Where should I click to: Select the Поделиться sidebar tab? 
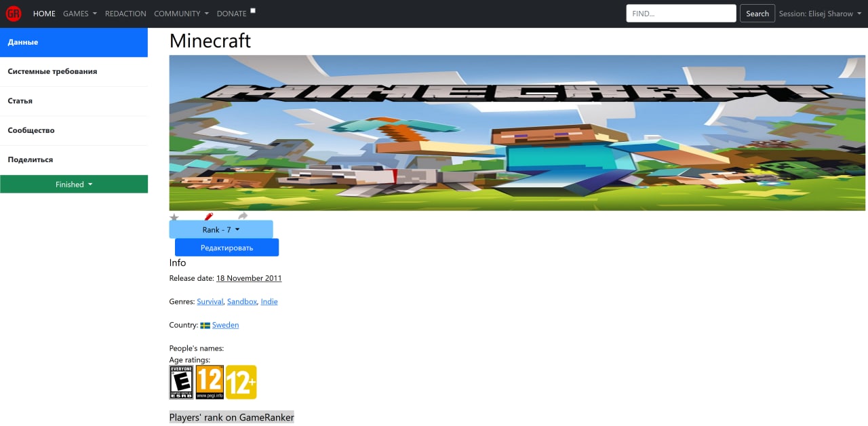click(x=74, y=159)
